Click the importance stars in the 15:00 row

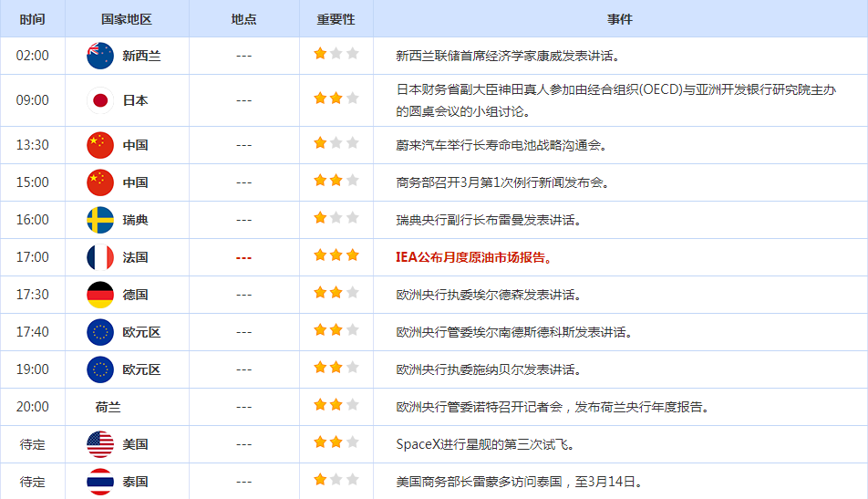(x=336, y=181)
